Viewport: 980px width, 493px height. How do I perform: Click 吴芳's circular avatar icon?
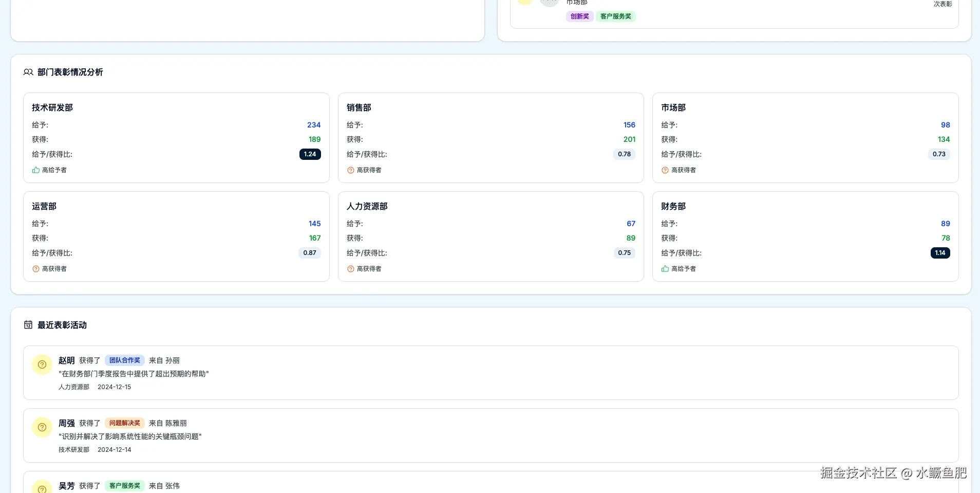click(42, 486)
